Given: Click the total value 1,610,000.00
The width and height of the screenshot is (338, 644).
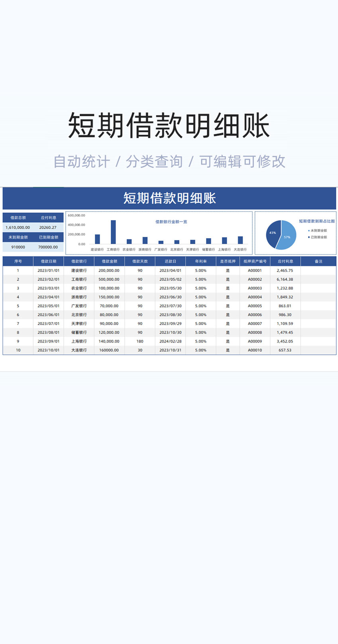Looking at the screenshot, I should [18, 227].
